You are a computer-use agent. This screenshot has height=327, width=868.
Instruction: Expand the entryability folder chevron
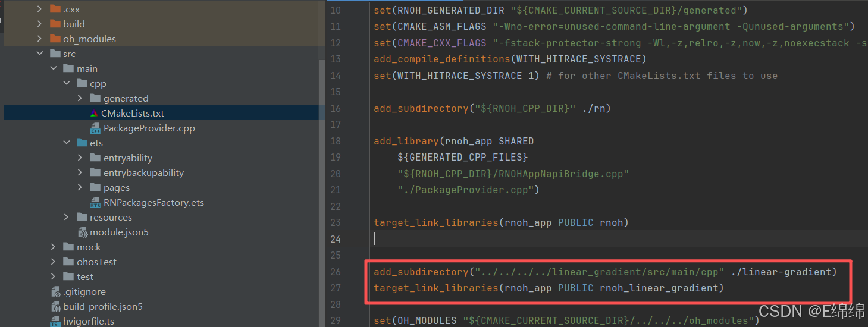point(80,158)
